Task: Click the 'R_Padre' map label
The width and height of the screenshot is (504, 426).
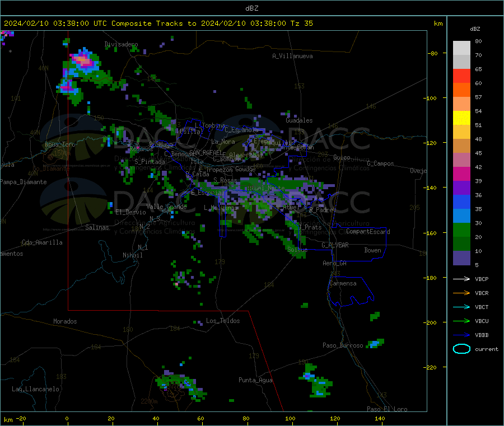Action: tap(321, 210)
